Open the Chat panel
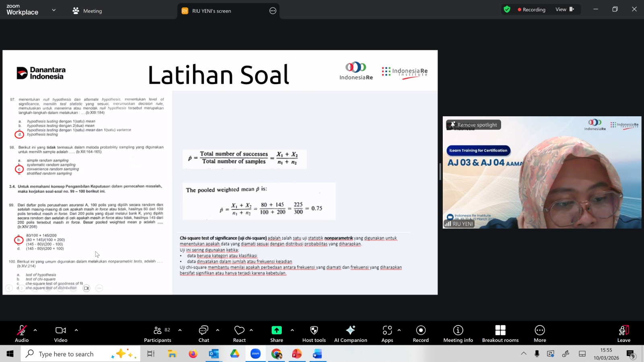 (204, 334)
